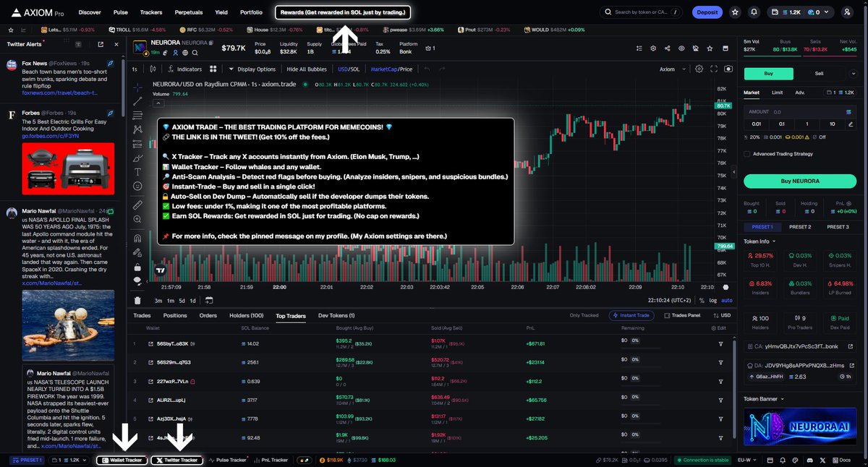Select the chart ruler measure tool
The height and width of the screenshot is (467, 868).
tap(137, 205)
